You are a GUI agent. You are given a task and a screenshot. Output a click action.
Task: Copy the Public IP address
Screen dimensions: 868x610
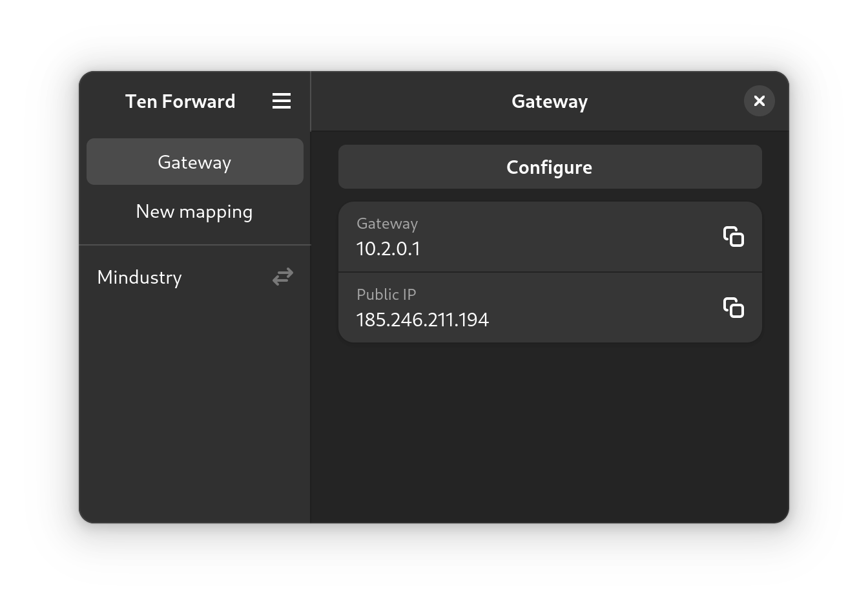pyautogui.click(x=734, y=308)
